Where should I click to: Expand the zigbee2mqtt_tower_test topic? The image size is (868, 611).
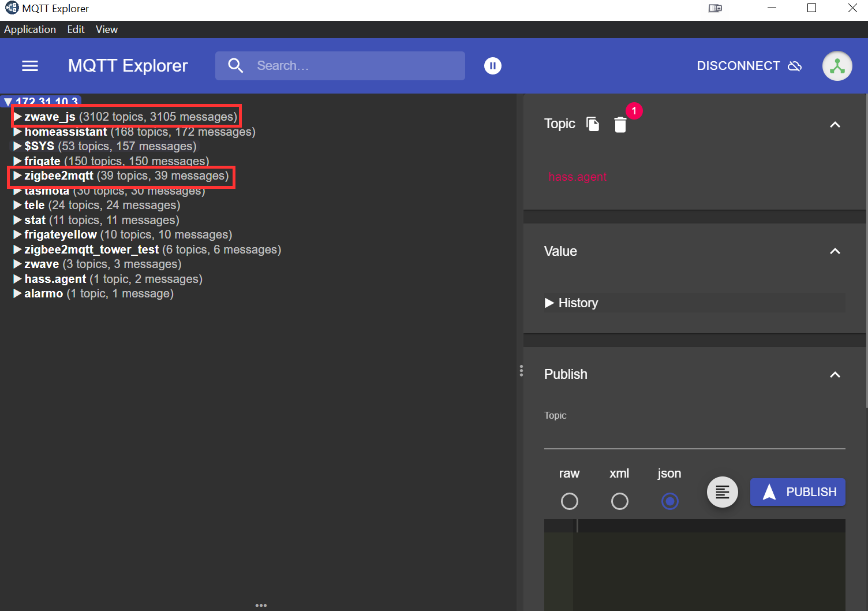(17, 249)
